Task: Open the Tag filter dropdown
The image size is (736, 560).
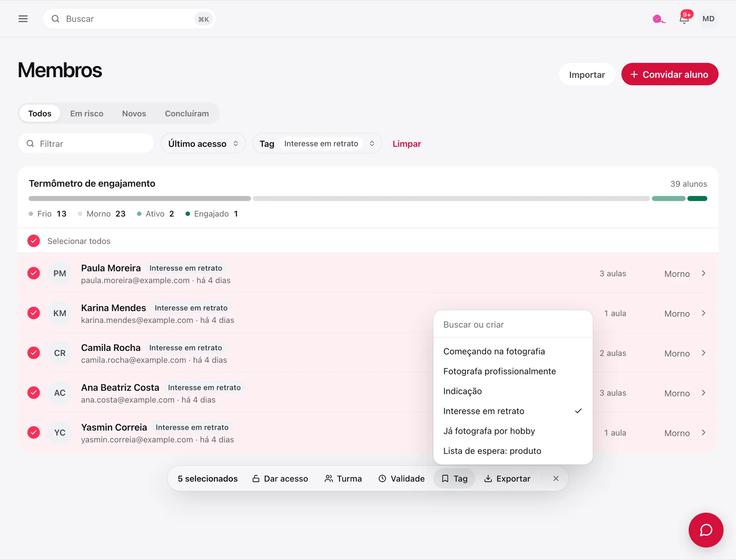Action: (x=317, y=143)
